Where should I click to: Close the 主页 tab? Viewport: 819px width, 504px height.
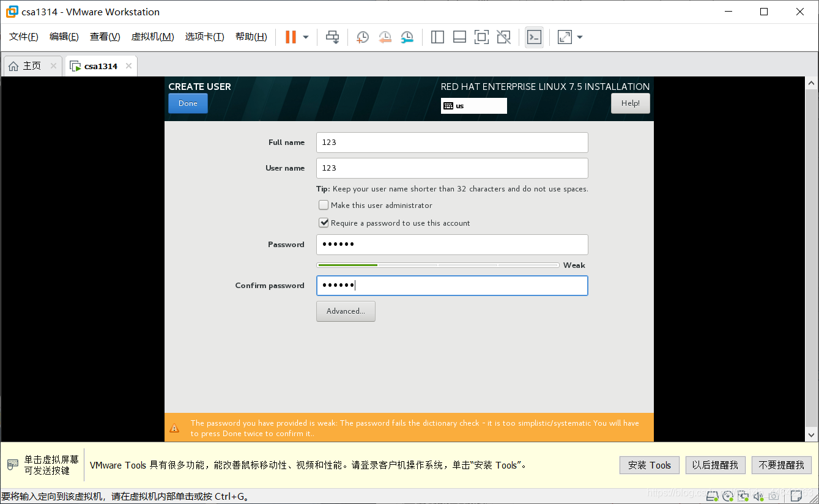[53, 66]
